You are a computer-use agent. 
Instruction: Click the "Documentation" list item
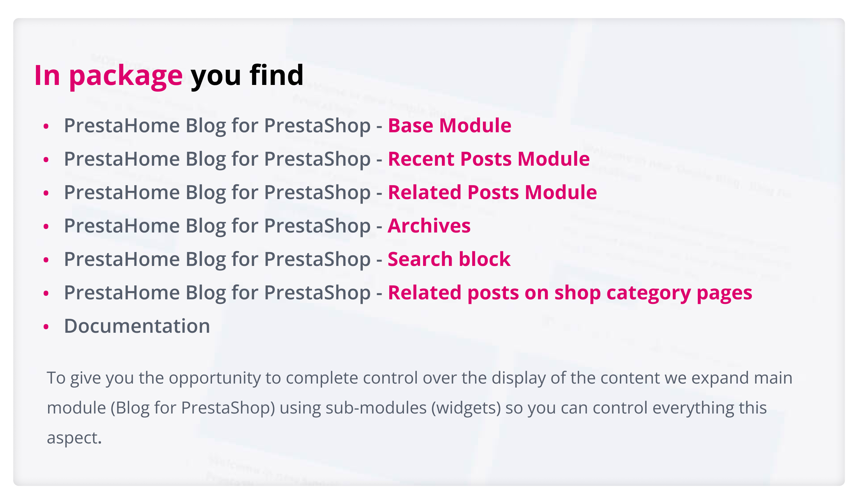point(137,326)
